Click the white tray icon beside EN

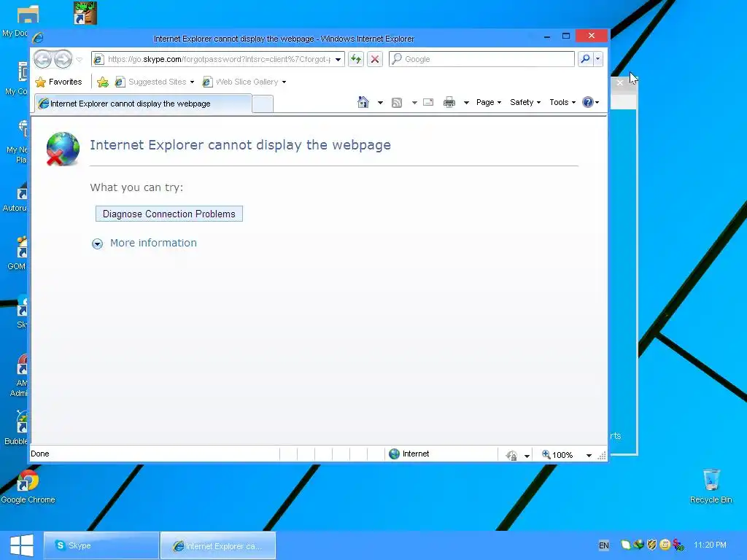click(625, 545)
